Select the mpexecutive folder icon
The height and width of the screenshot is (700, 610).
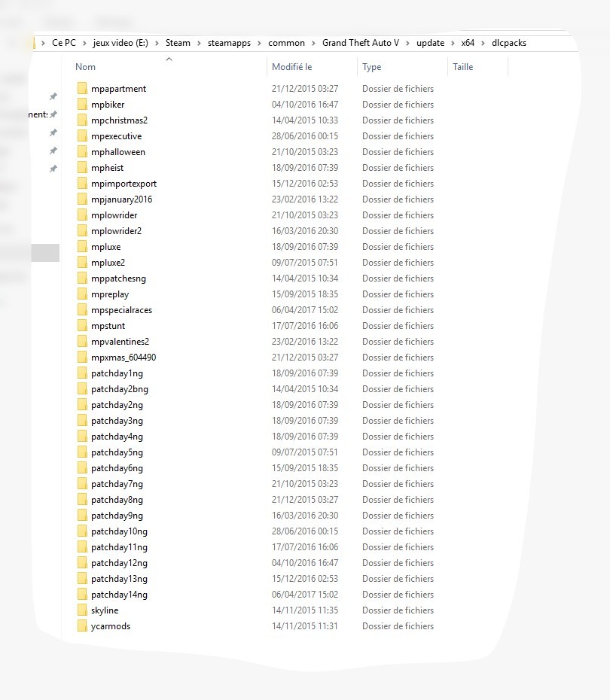(x=82, y=135)
